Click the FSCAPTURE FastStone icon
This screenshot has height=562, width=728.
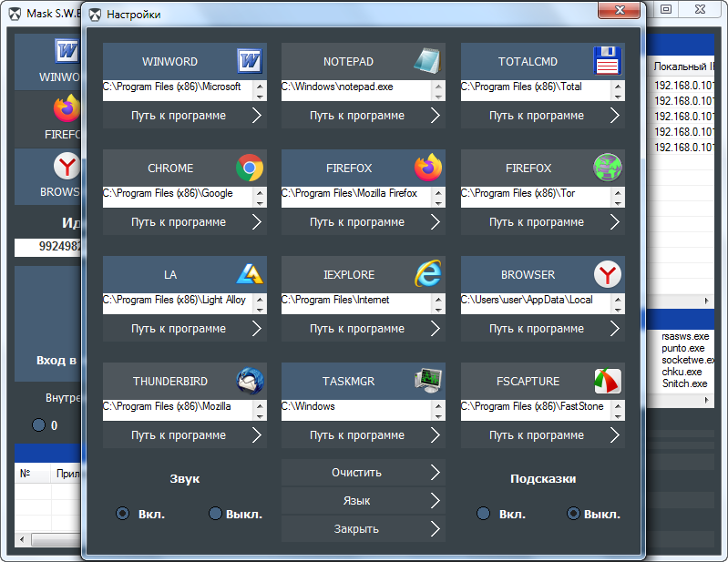pyautogui.click(x=607, y=381)
